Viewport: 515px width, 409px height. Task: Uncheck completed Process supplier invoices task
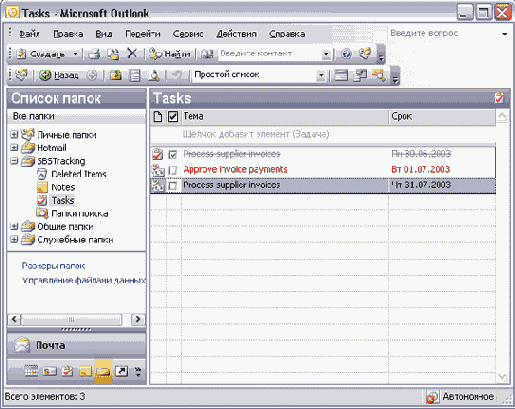point(172,154)
